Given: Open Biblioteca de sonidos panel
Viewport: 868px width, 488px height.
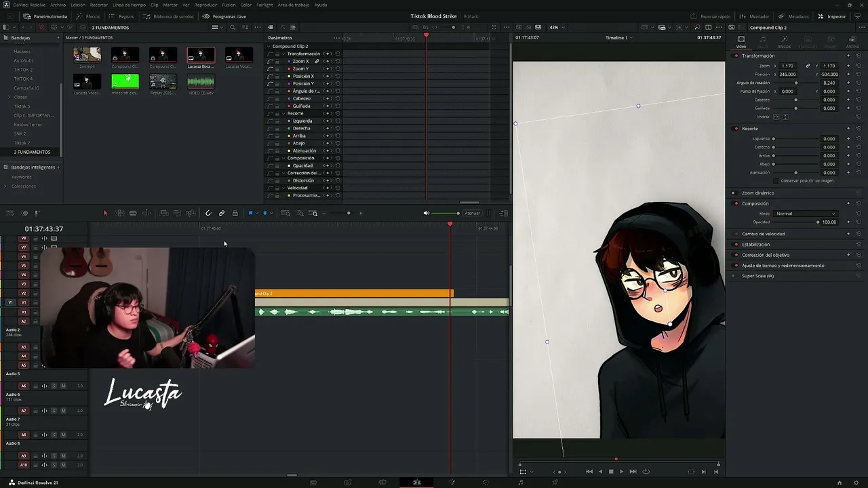Looking at the screenshot, I should point(169,16).
